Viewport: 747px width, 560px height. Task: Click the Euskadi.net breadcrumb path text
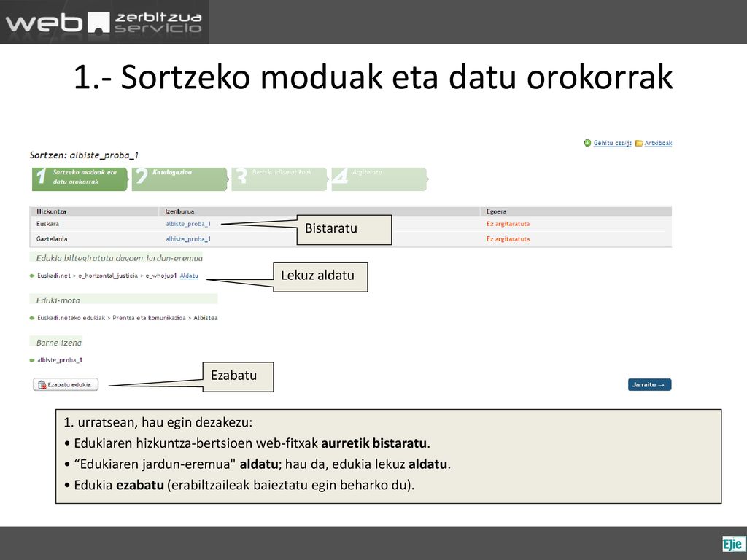107,276
